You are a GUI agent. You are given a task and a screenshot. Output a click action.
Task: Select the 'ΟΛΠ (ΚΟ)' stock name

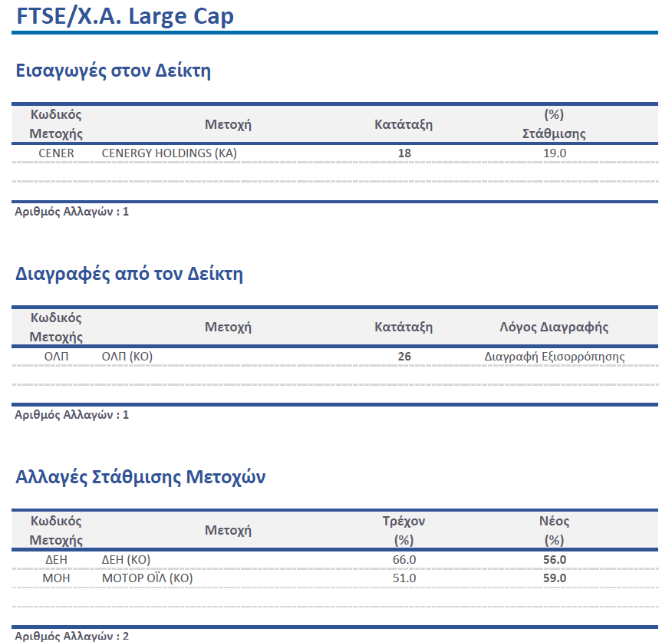click(127, 356)
